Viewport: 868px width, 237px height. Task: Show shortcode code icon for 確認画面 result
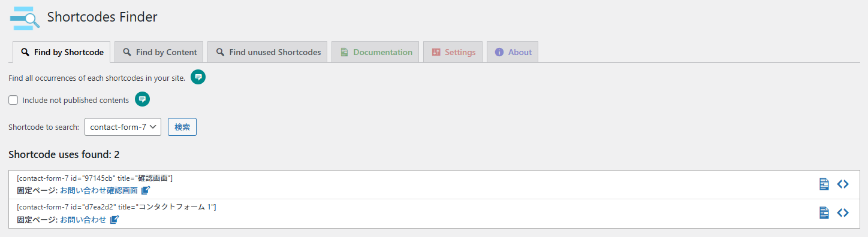tap(843, 184)
